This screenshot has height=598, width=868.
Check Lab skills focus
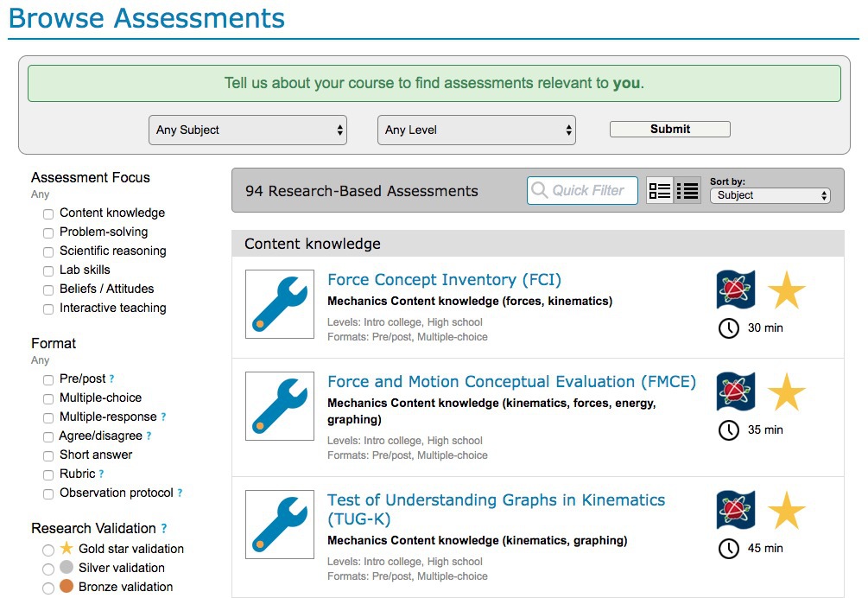pos(48,271)
